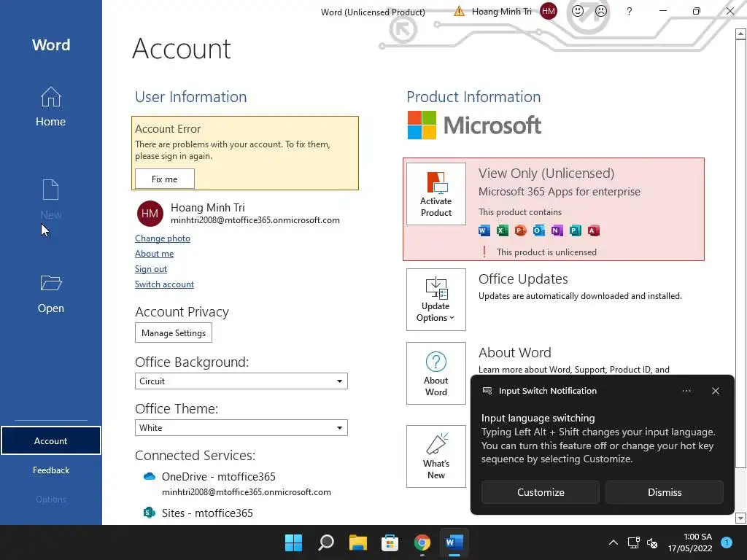Open Help with the question mark icon
Viewport: 747px width, 560px height.
[x=630, y=11]
